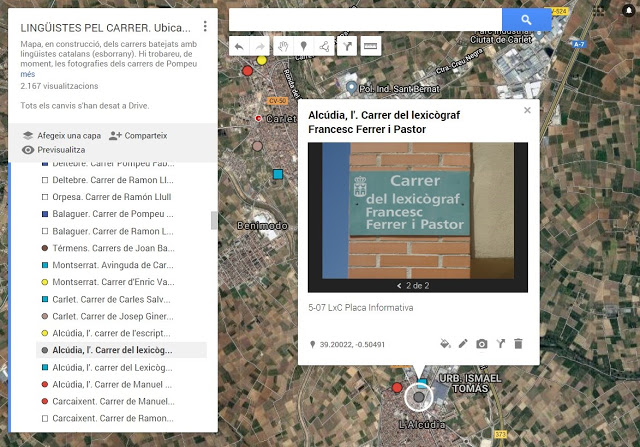
Task: Select the add marker tool
Action: coord(303,46)
